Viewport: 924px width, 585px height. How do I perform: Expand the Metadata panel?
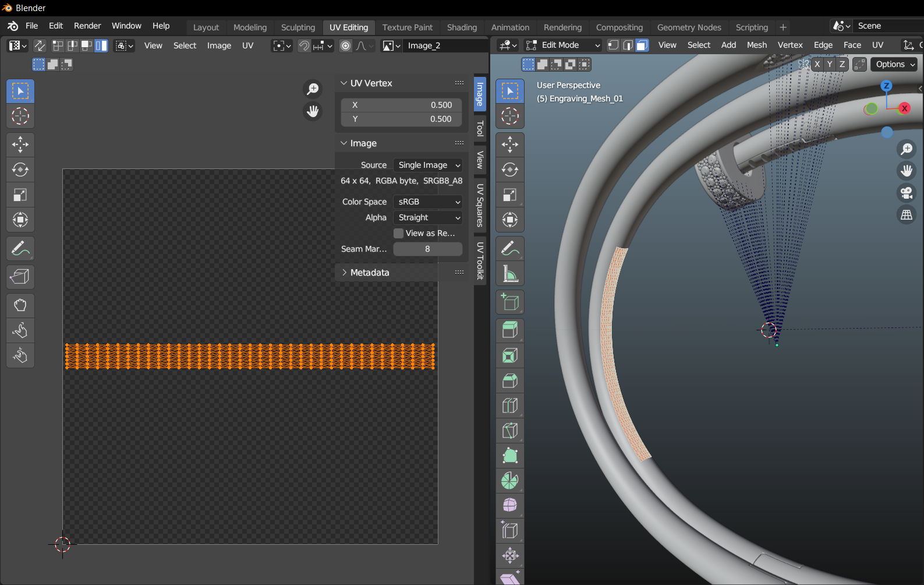(x=369, y=273)
